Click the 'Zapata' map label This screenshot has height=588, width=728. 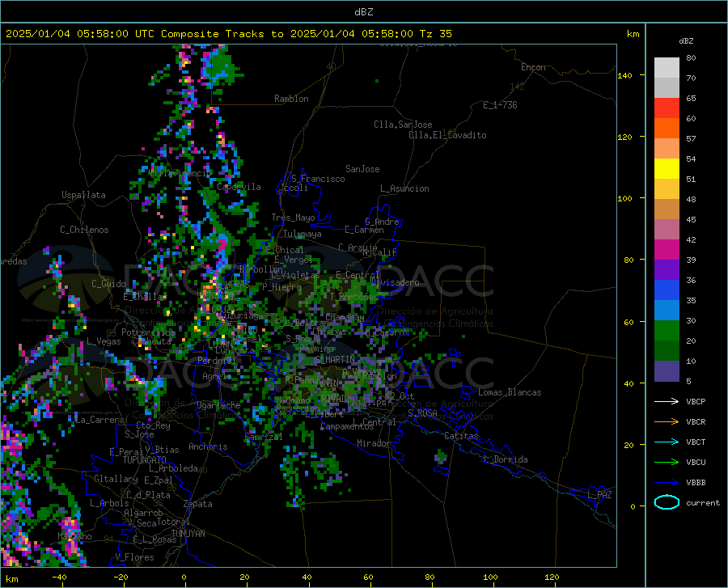tap(198, 504)
